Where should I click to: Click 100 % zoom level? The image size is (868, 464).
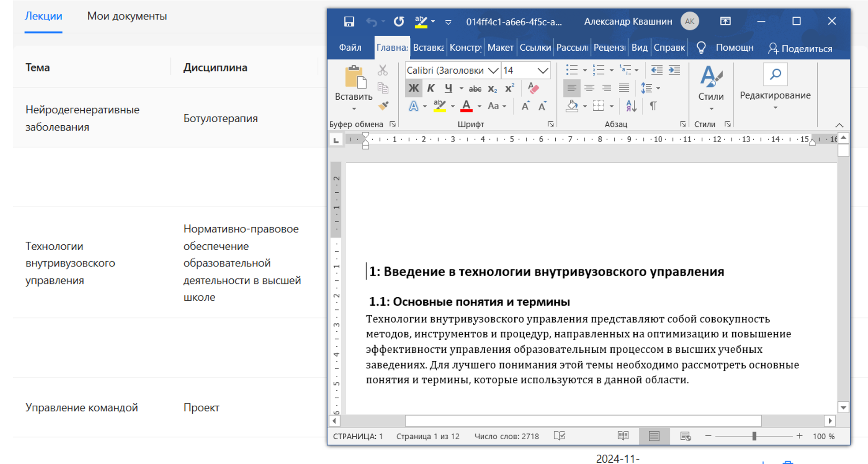(824, 436)
